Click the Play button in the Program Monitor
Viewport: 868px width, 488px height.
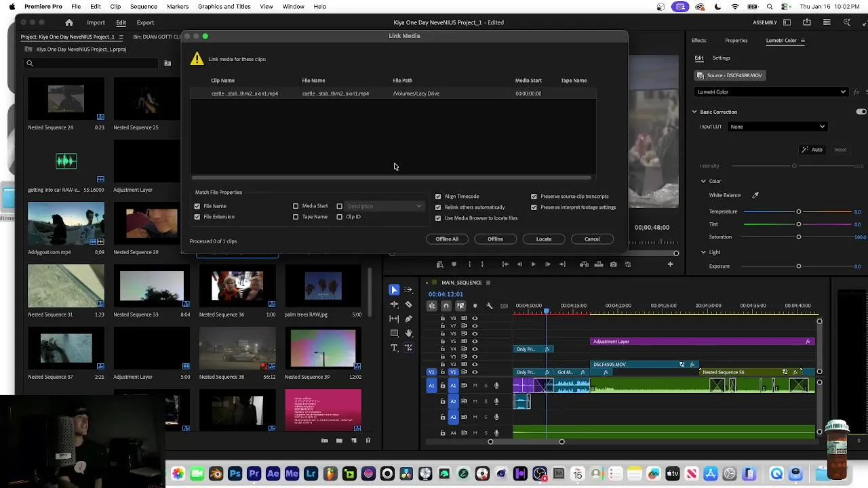pyautogui.click(x=533, y=264)
